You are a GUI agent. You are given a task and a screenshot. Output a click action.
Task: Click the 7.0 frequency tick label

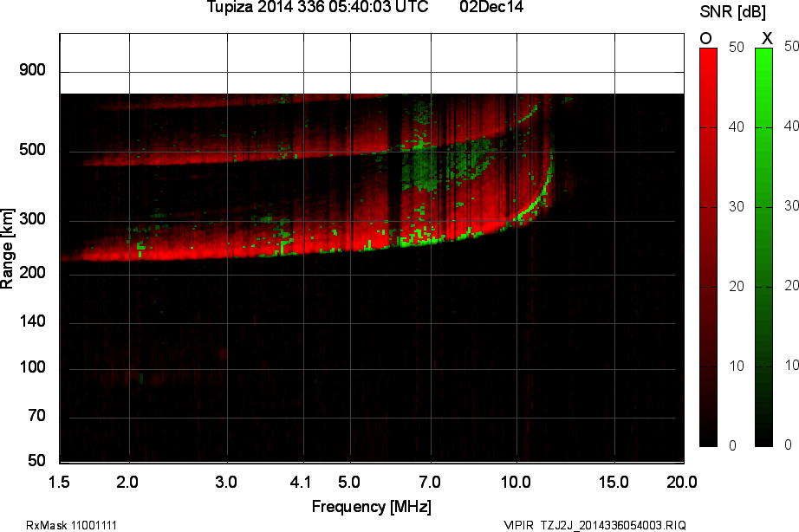pos(430,480)
